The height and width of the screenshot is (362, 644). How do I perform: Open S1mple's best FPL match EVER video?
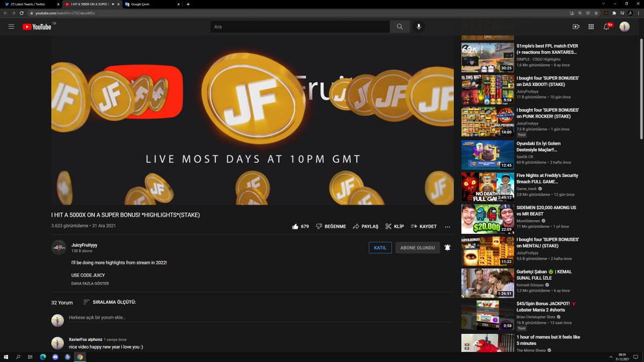[x=547, y=49]
